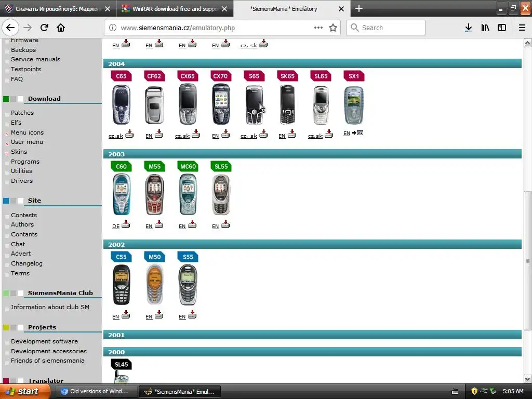Select the C65 model label
The width and height of the screenshot is (532, 399).
coord(121,76)
